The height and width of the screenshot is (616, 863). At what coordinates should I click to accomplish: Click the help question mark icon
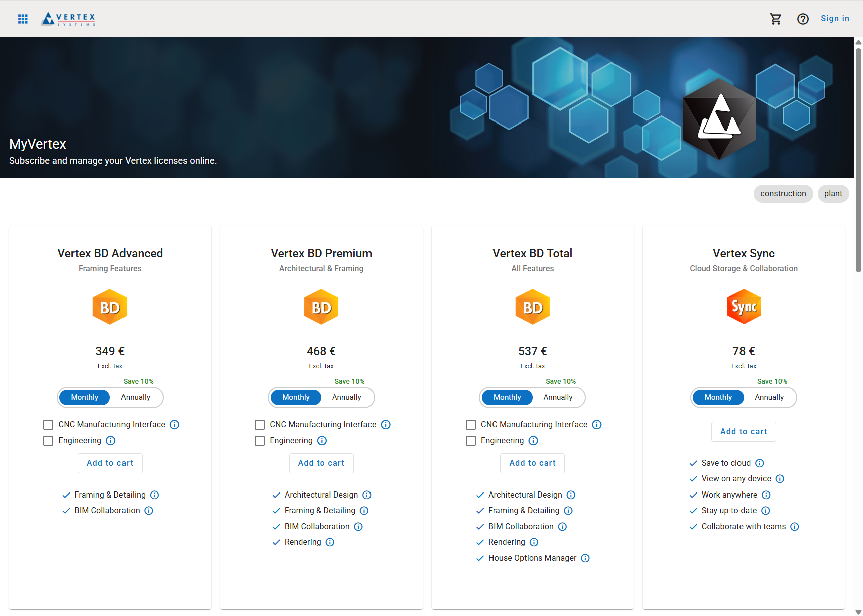pos(803,19)
